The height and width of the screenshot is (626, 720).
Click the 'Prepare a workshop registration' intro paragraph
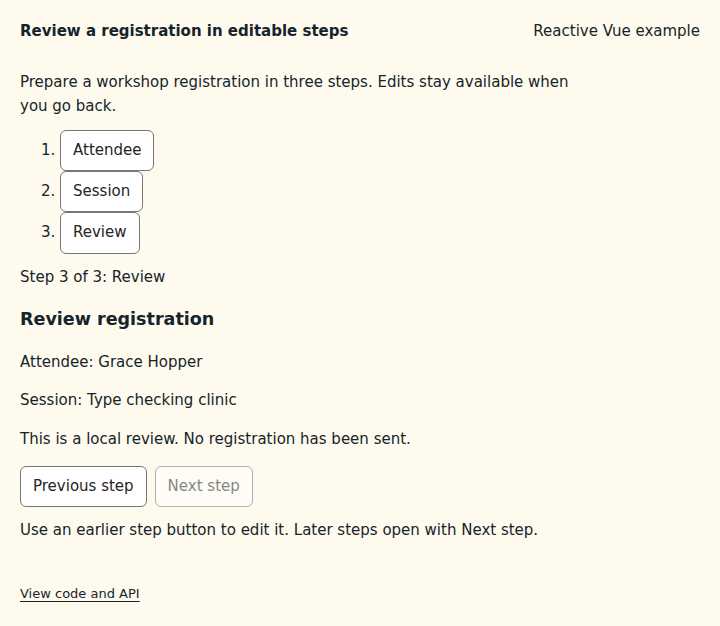(294, 94)
